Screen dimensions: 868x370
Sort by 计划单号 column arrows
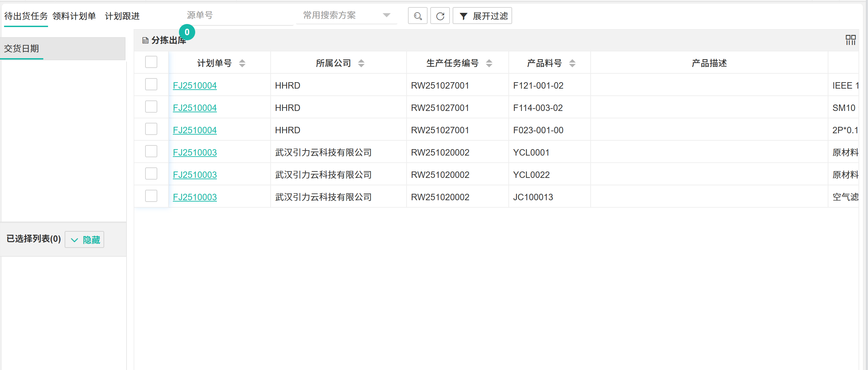click(242, 63)
